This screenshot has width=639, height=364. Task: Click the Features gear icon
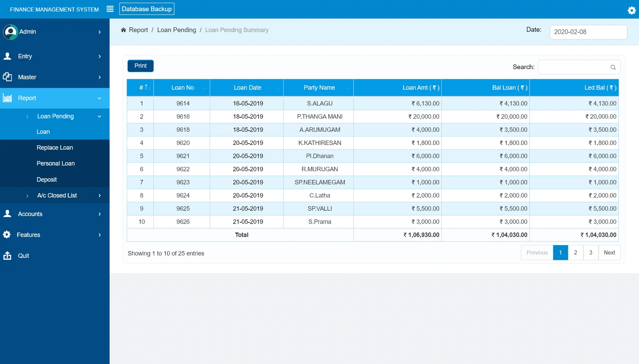7,235
